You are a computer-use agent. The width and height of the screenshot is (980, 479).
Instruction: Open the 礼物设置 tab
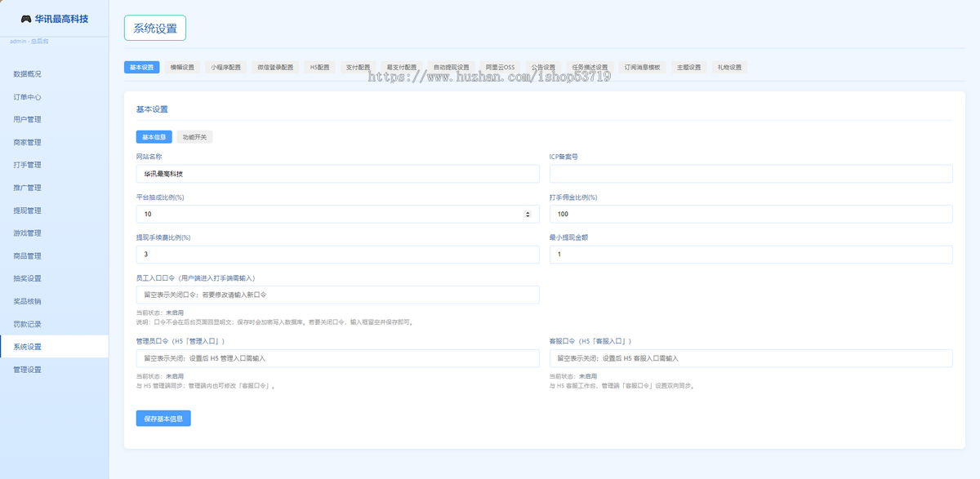pyautogui.click(x=729, y=68)
